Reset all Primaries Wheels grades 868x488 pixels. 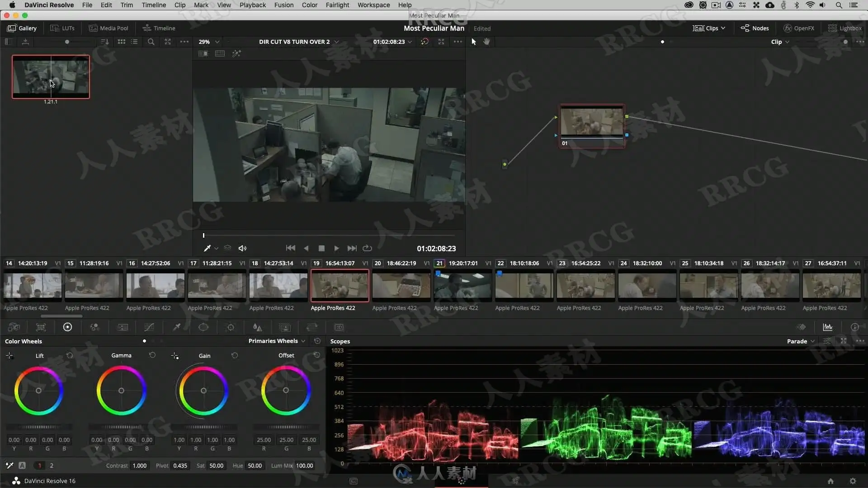coord(317,341)
